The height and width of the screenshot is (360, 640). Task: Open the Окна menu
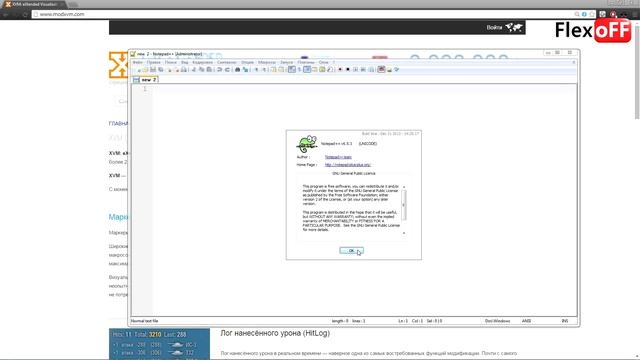324,62
